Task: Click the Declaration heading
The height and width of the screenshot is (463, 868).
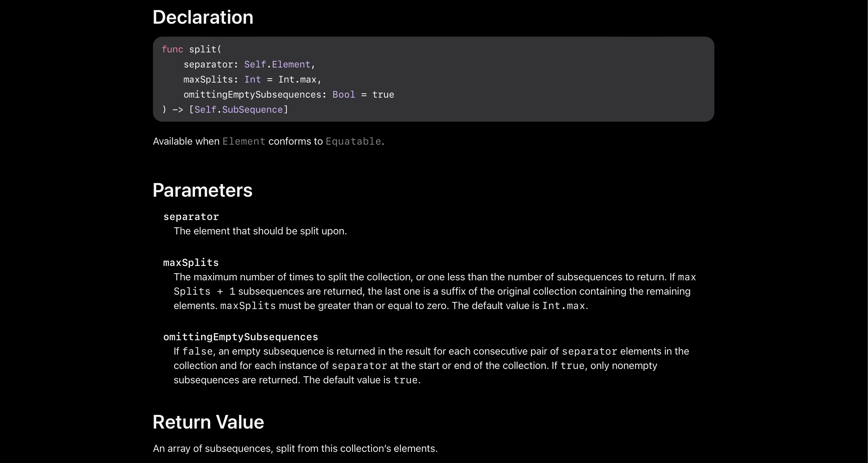Action: 203,17
